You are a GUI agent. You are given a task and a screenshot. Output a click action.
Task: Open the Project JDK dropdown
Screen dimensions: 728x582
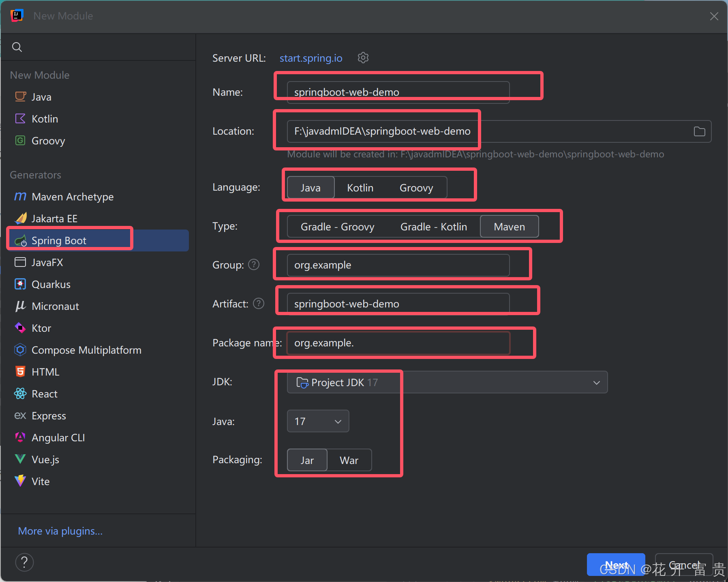click(x=447, y=382)
